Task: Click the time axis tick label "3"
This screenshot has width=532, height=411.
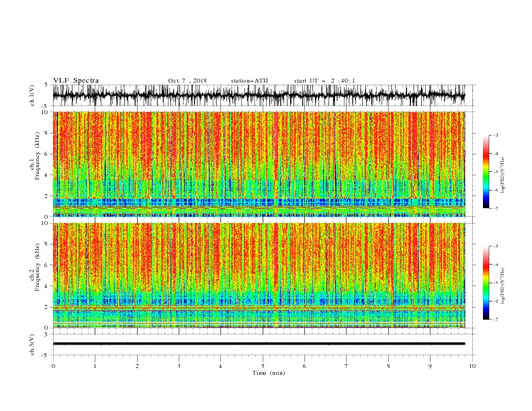Action: 179,366
